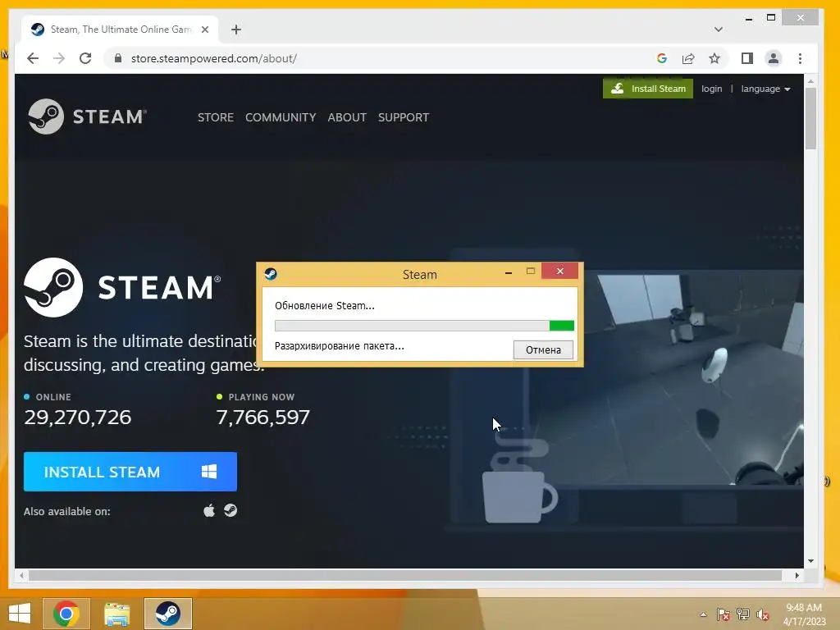The height and width of the screenshot is (630, 840).
Task: Open the Windows Start button
Action: click(x=20, y=614)
